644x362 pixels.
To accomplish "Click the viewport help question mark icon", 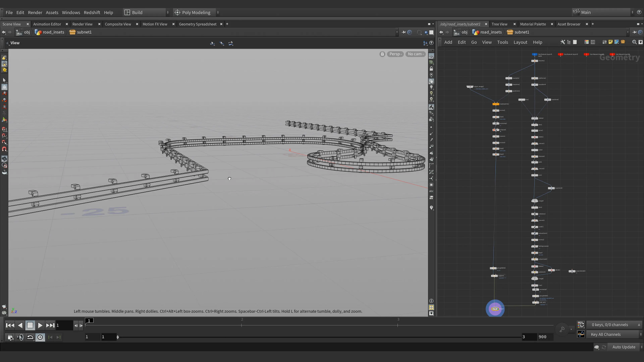I will click(431, 43).
